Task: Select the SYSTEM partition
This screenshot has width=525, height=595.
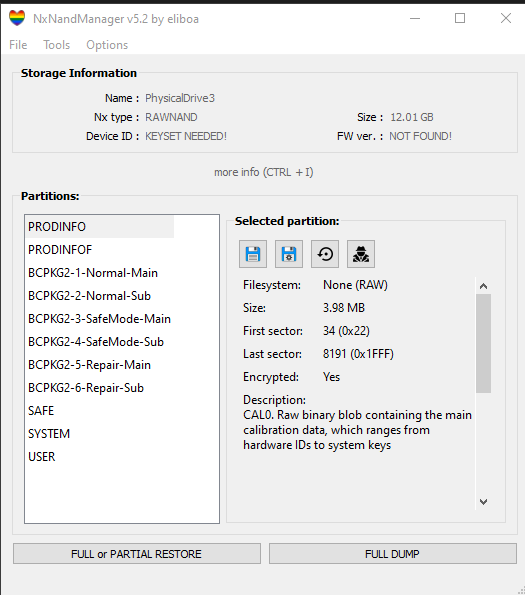Action: coord(49,434)
